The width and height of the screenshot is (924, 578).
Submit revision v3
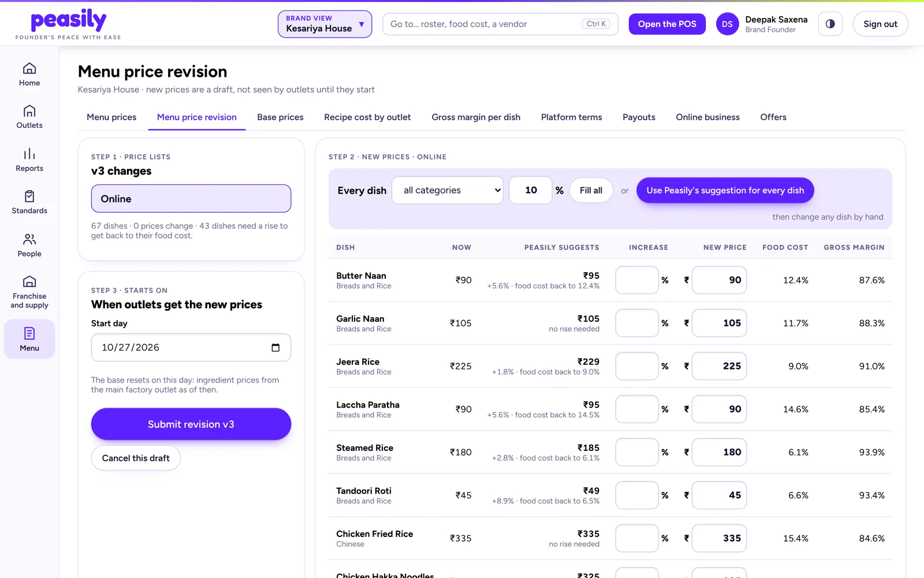coord(191,424)
